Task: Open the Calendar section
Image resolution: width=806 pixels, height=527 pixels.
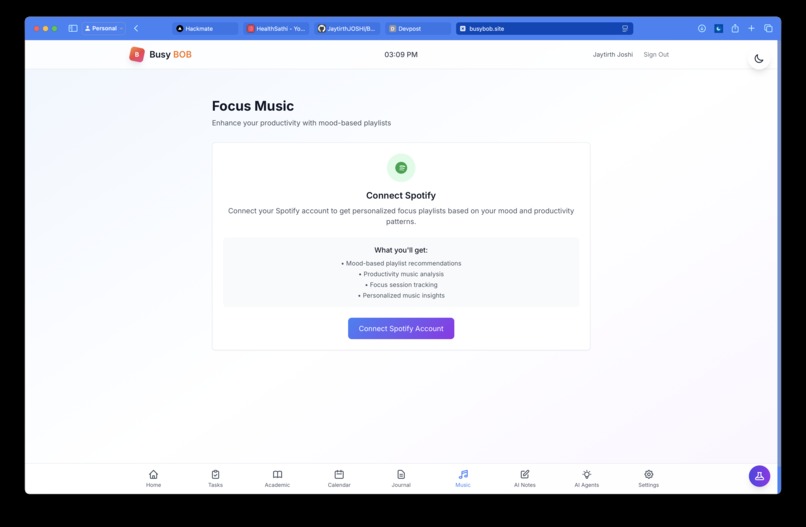Action: coord(339,478)
